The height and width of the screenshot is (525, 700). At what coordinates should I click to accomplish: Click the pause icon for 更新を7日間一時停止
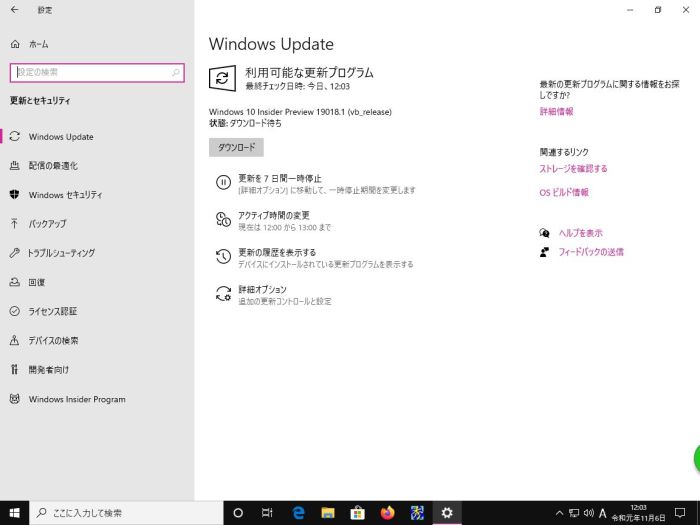coord(223,183)
